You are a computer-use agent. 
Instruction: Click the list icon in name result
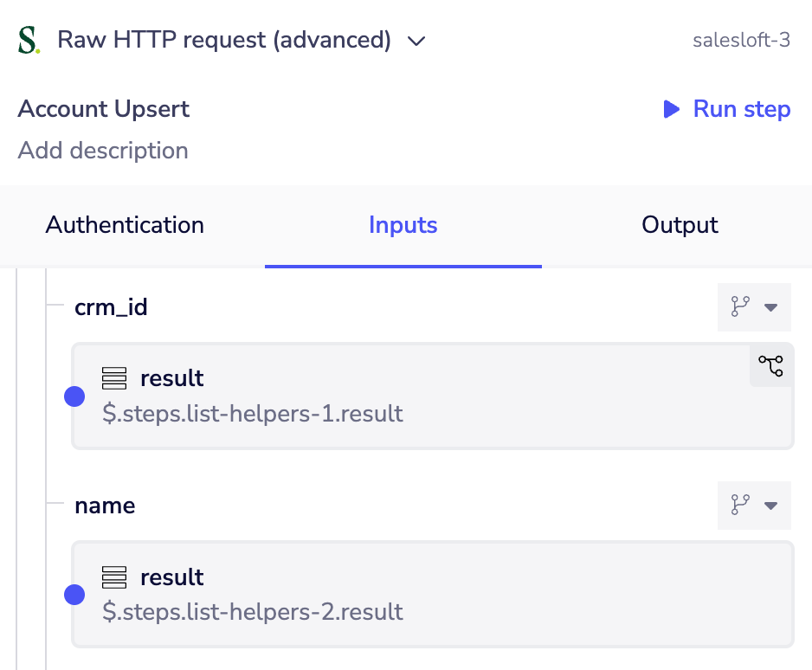(114, 577)
